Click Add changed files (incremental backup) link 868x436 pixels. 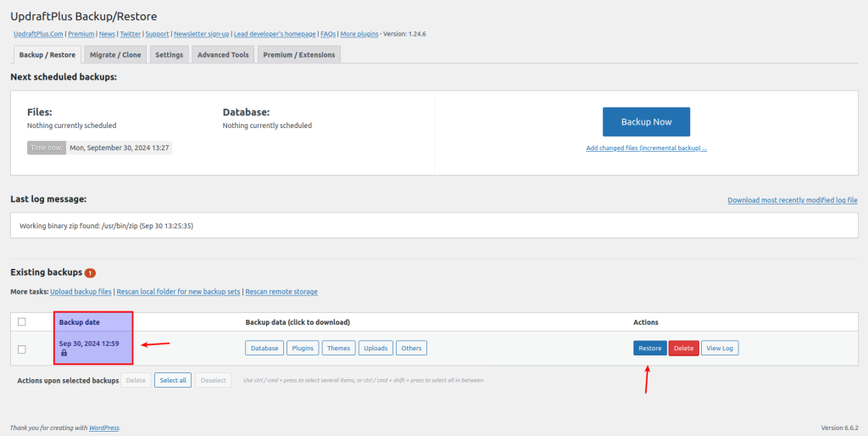pyautogui.click(x=646, y=148)
